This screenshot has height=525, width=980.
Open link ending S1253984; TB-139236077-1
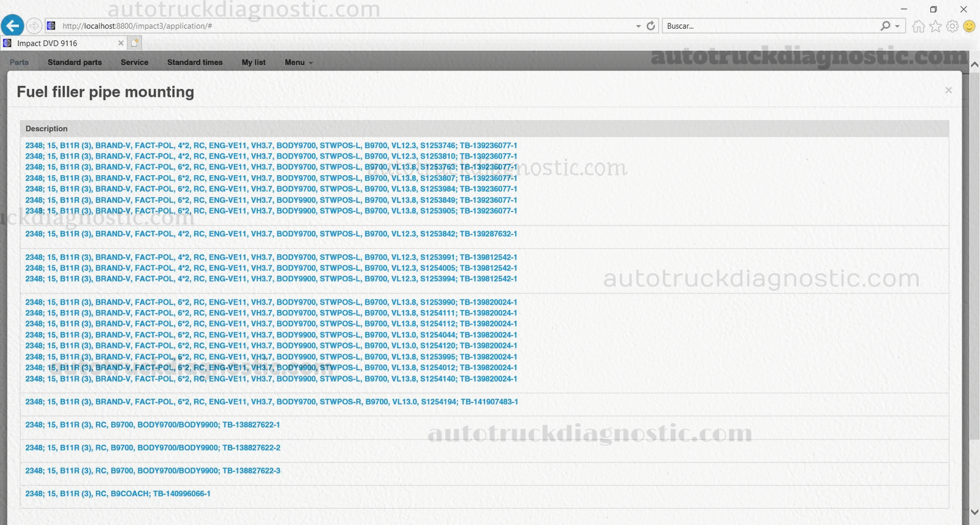coord(271,189)
